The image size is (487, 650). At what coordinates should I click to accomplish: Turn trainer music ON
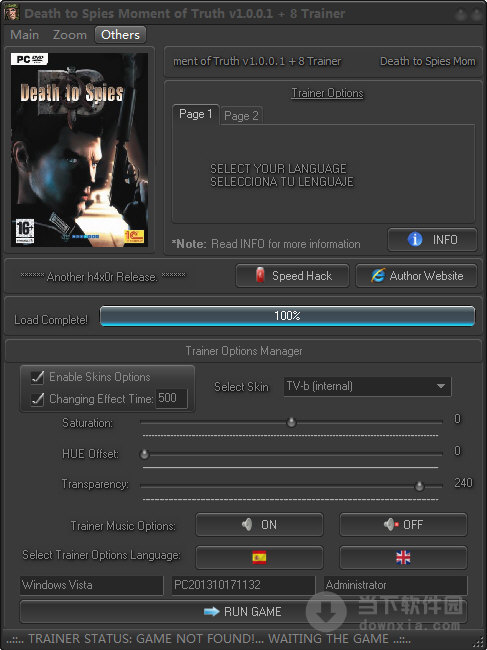tap(259, 525)
